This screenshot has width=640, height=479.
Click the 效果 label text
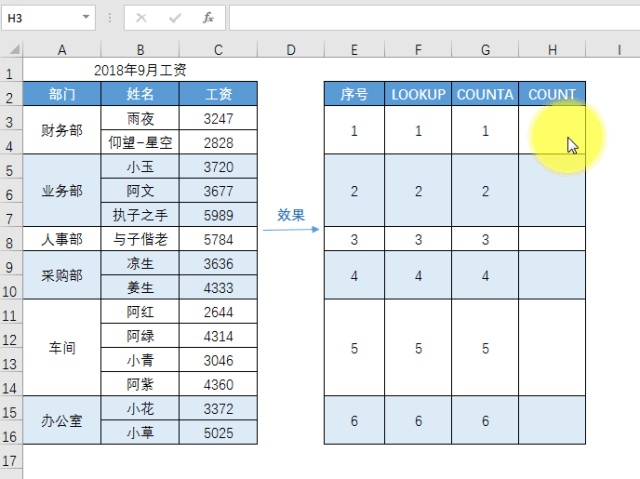point(291,215)
